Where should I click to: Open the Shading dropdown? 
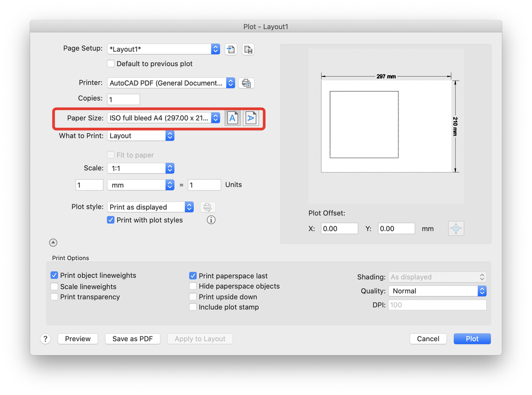437,277
